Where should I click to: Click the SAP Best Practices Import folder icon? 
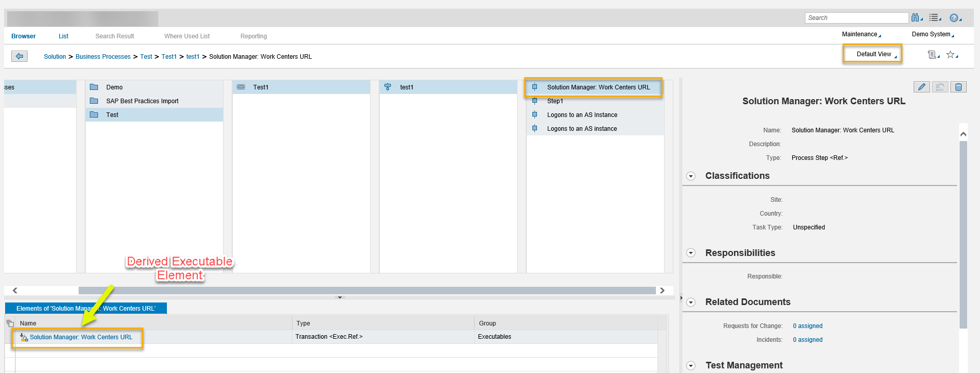[94, 101]
